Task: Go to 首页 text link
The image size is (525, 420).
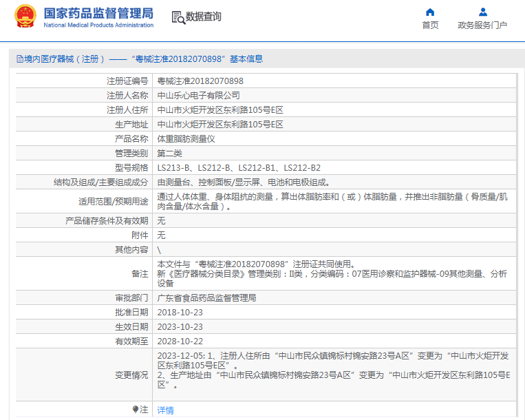Action: (430, 25)
